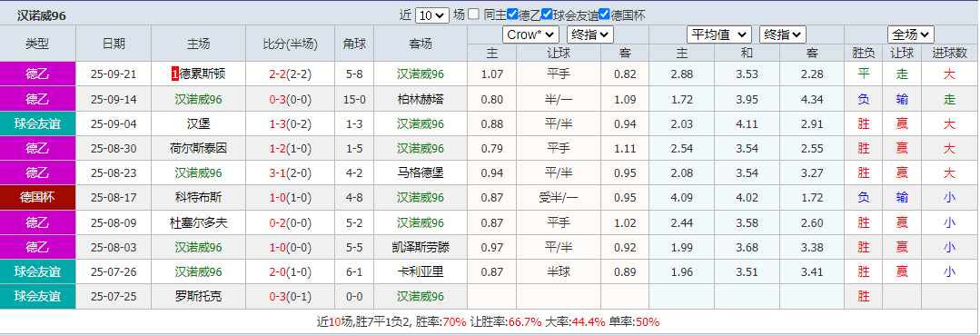Image resolution: width=980 pixels, height=335 pixels.
Task: Open the 终指 dropdown next to Crow*
Action: 590,34
